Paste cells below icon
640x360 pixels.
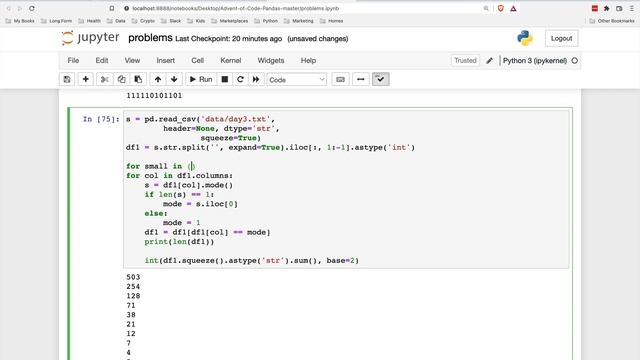click(138, 80)
